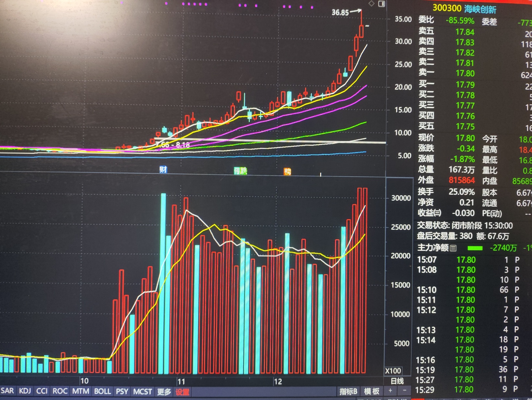The image size is (532, 400).
Task: Open the 模板 template button
Action: [x=372, y=391]
